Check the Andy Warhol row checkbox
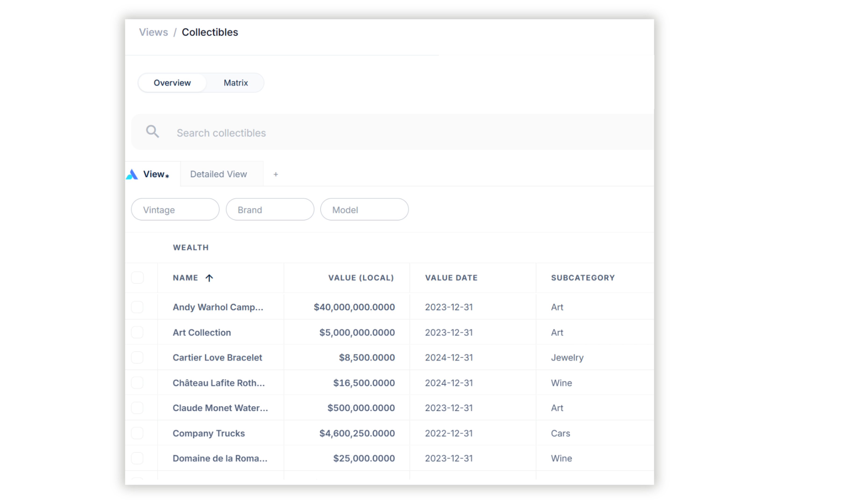 (137, 307)
